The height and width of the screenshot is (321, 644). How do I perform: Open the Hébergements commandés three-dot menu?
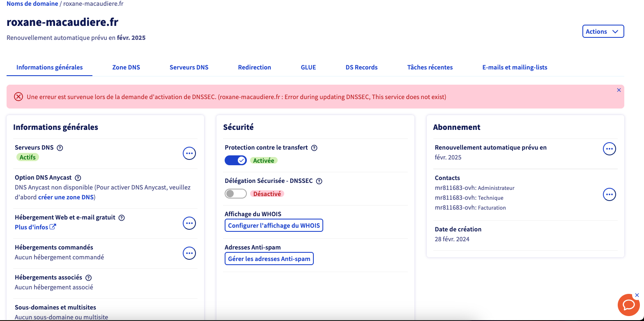(189, 253)
